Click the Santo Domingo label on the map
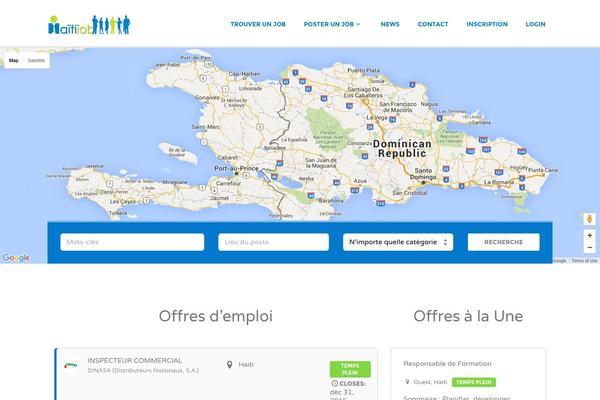Screen dimensions: 600x400 (x=423, y=174)
